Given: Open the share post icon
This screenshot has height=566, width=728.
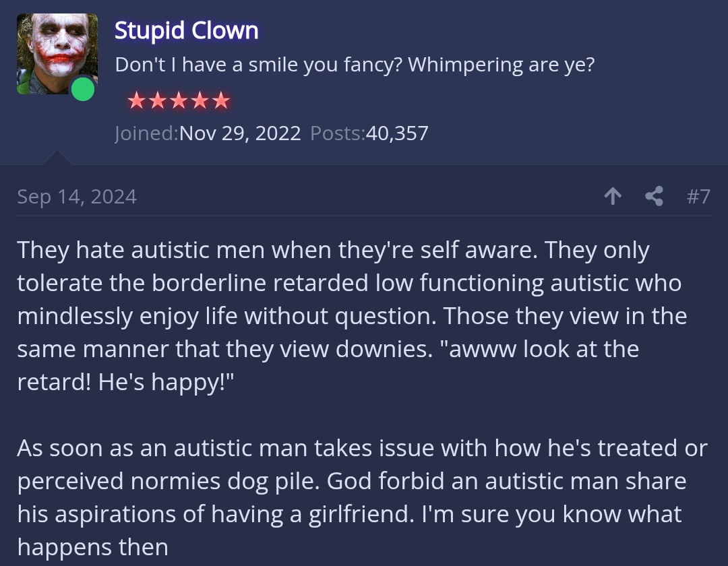Looking at the screenshot, I should [654, 196].
